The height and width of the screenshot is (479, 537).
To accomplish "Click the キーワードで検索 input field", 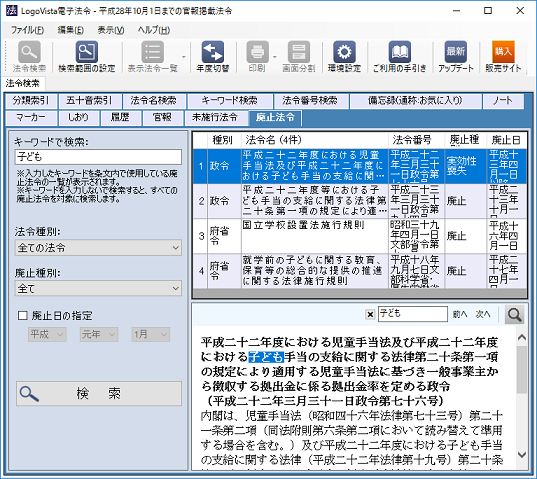I will (98, 157).
